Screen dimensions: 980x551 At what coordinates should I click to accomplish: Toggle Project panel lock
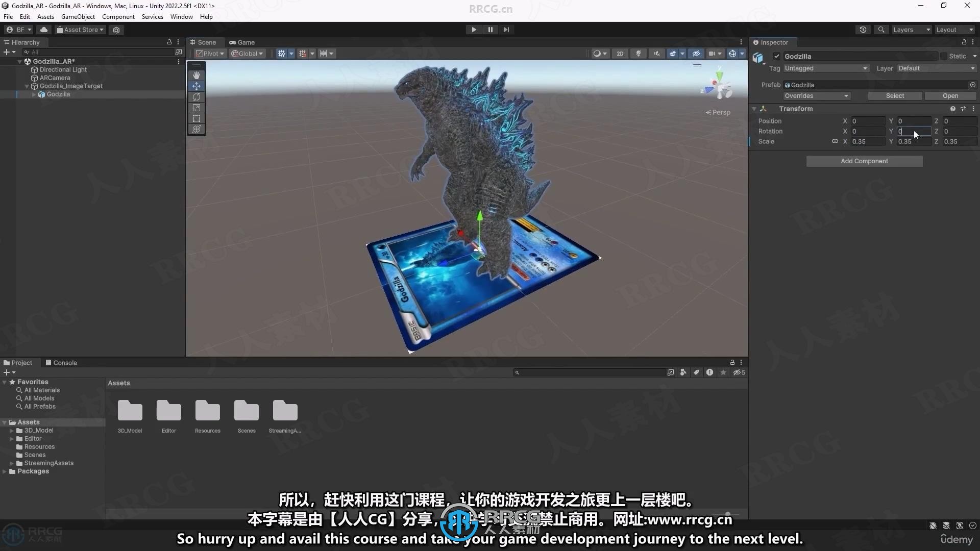[732, 362]
